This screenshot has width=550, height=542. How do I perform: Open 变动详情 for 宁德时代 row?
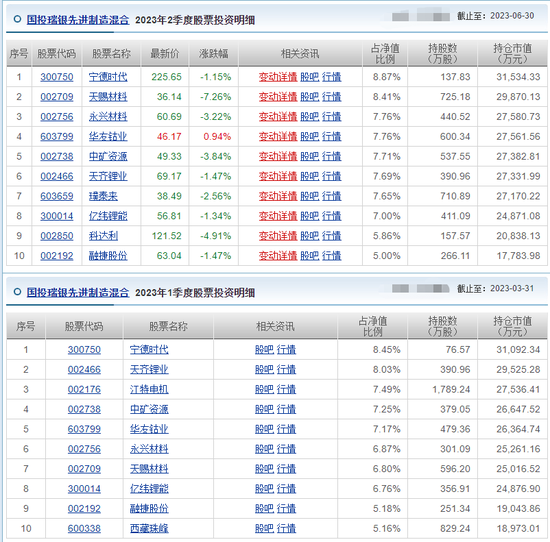coord(278,77)
